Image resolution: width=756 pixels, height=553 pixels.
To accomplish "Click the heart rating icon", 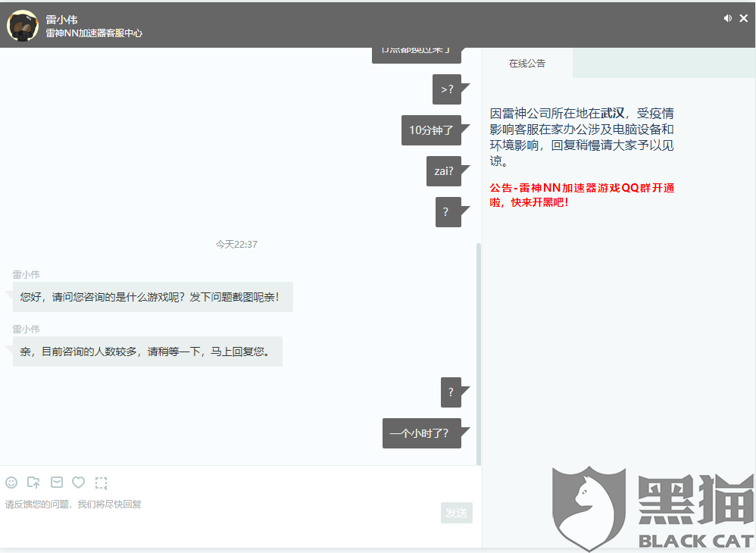I will (x=78, y=482).
